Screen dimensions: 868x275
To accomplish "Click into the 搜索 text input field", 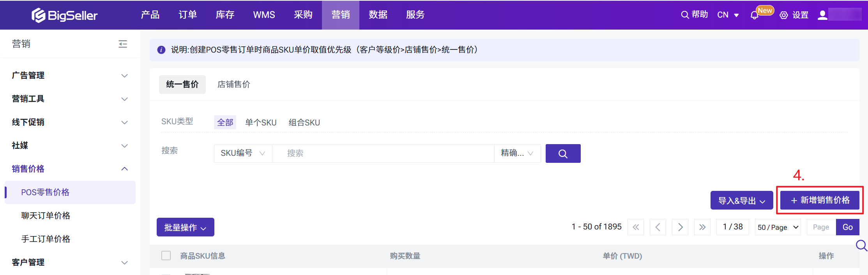I will pyautogui.click(x=383, y=153).
